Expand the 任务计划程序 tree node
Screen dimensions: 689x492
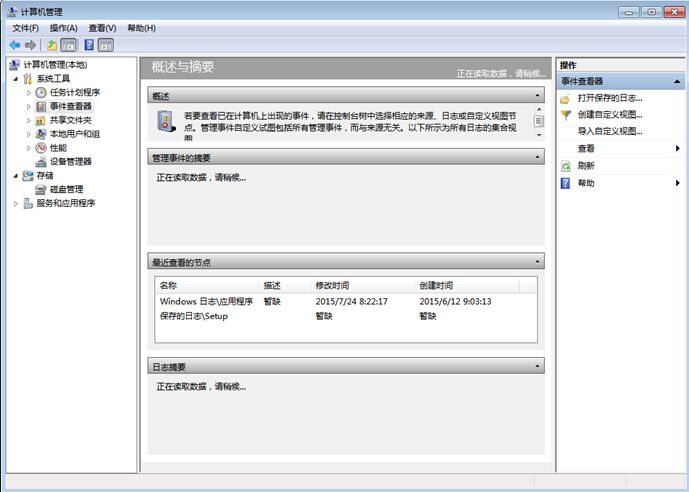(29, 93)
